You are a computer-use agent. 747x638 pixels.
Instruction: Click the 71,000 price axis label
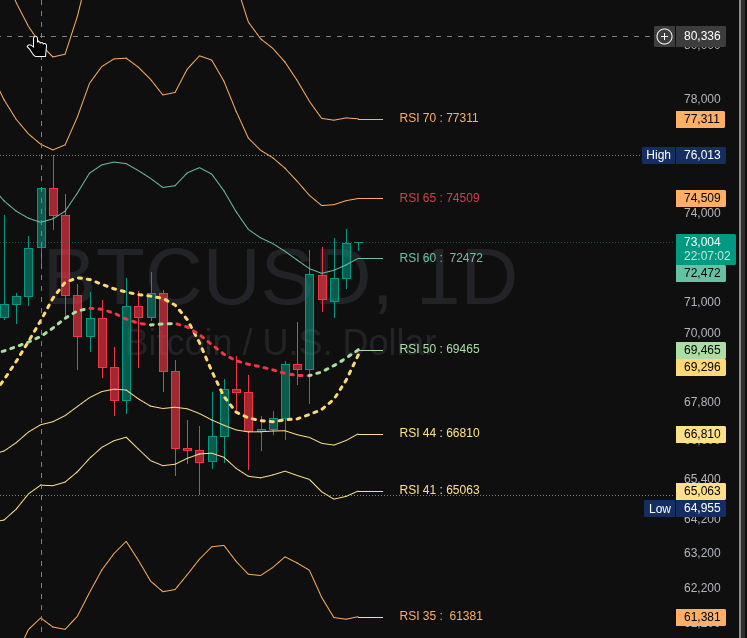click(702, 302)
